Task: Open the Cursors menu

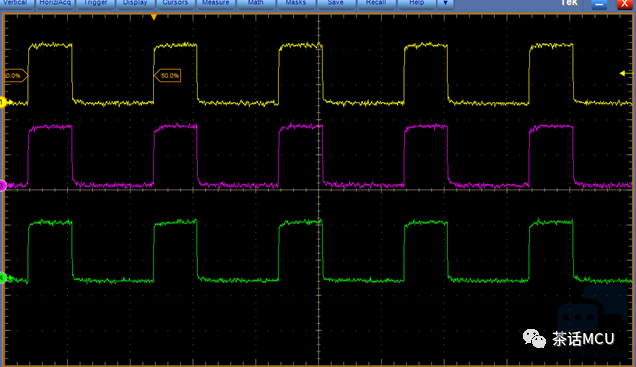Action: coord(175,3)
